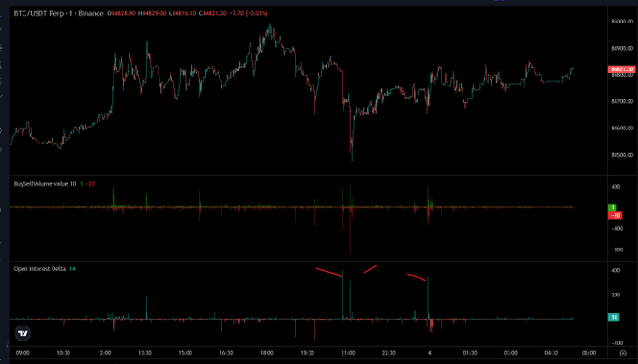638x364 pixels.
Task: Click the 19:30 time axis label
Action: pyautogui.click(x=307, y=353)
